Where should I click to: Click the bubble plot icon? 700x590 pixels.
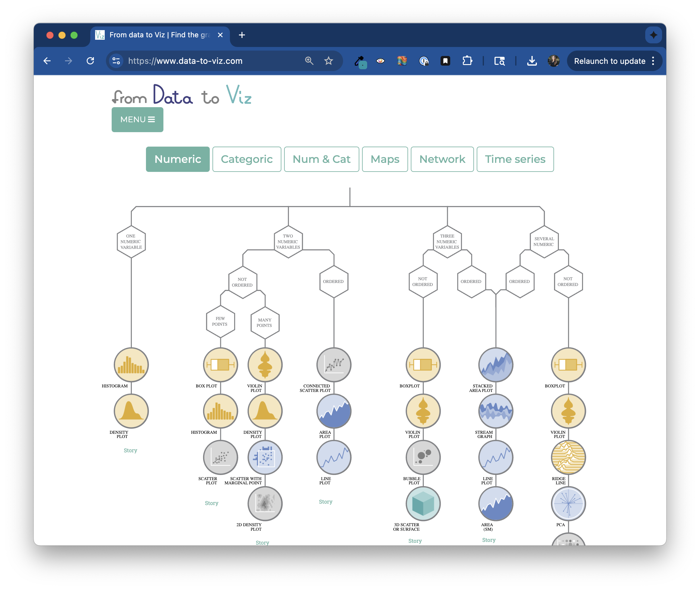pos(423,457)
